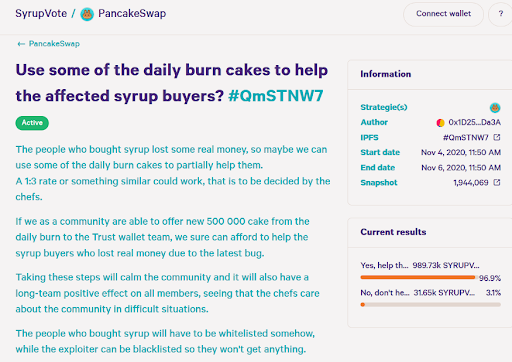Open PancakeSwap space link in header
This screenshot has width=512, height=362.
click(x=132, y=13)
